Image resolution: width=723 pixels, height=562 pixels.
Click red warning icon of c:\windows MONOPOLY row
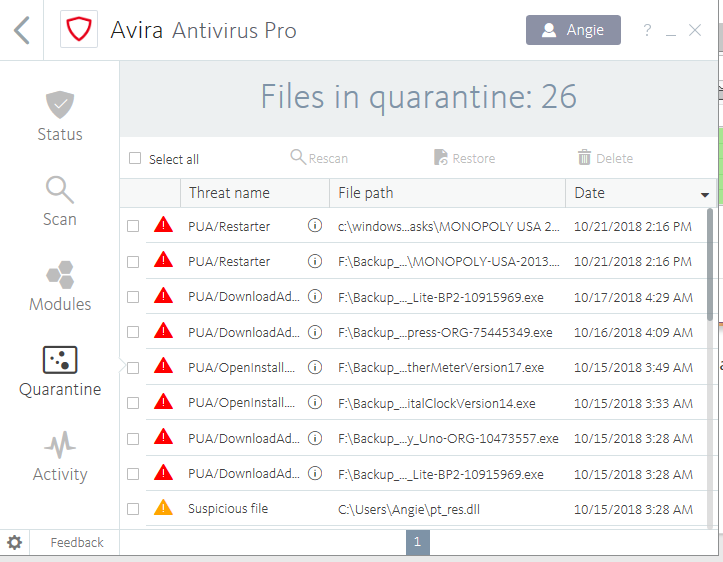point(163,225)
